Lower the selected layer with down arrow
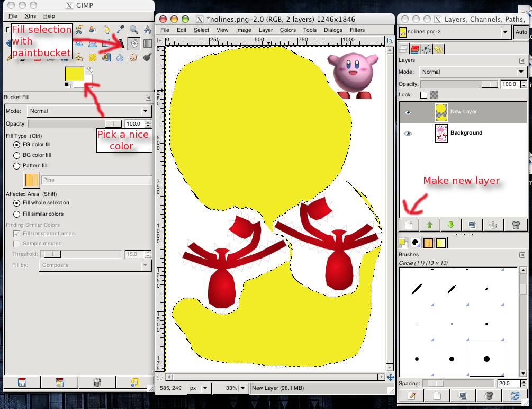Image resolution: width=532 pixels, height=409 pixels. tap(450, 225)
